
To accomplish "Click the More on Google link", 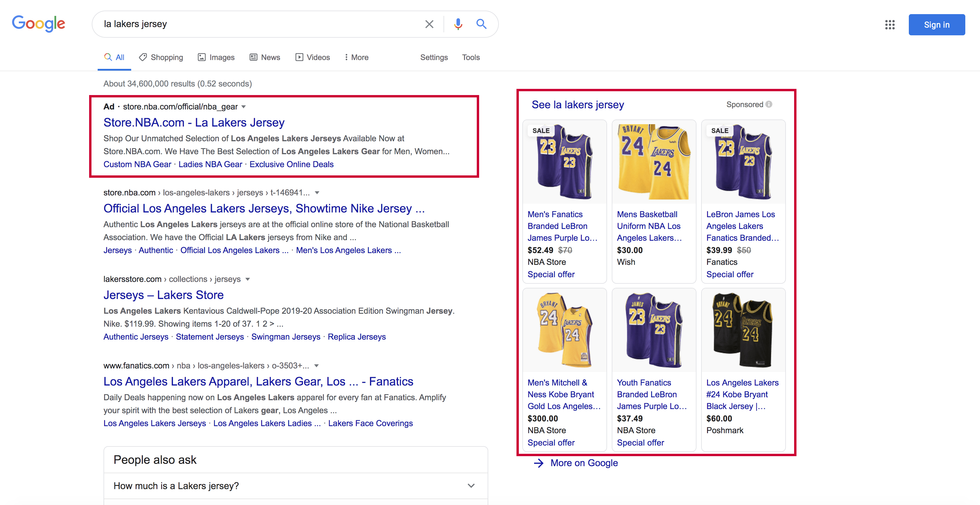I will [x=584, y=463].
